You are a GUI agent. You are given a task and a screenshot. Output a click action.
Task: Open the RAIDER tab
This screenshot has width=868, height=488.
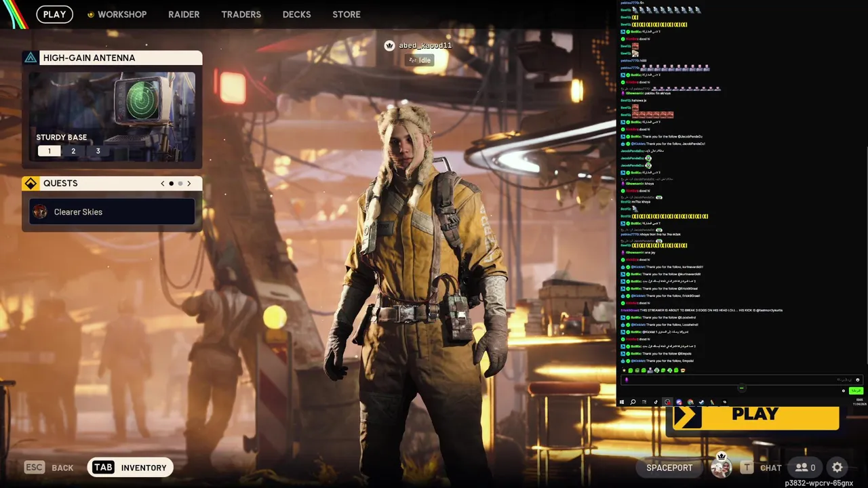pyautogui.click(x=184, y=14)
